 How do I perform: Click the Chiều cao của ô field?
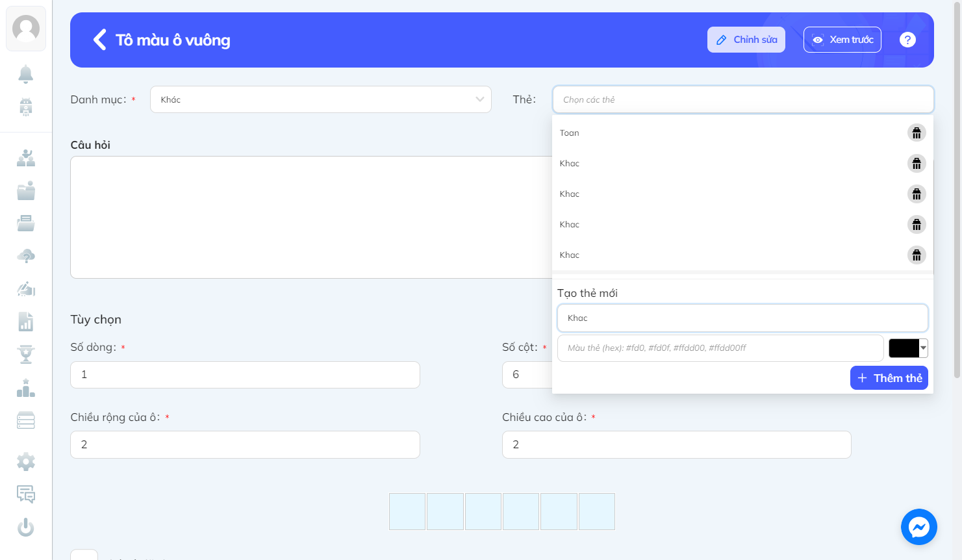tap(676, 444)
